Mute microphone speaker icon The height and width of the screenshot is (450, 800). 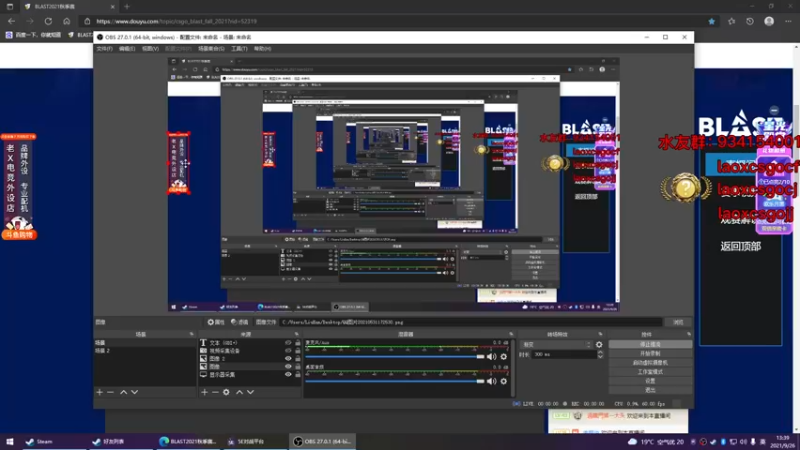pyautogui.click(x=491, y=357)
